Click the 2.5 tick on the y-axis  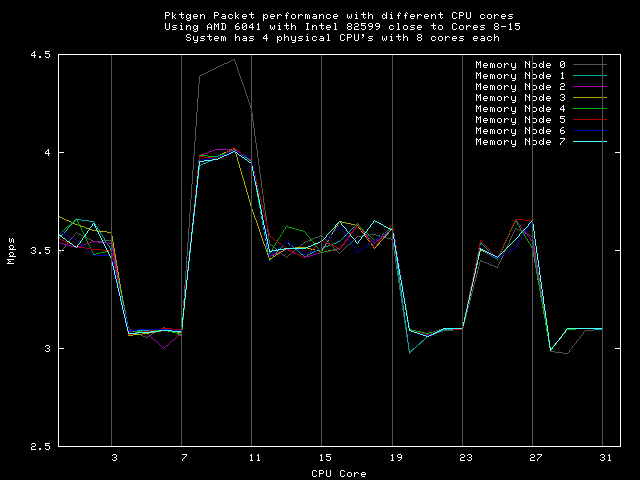[39, 446]
